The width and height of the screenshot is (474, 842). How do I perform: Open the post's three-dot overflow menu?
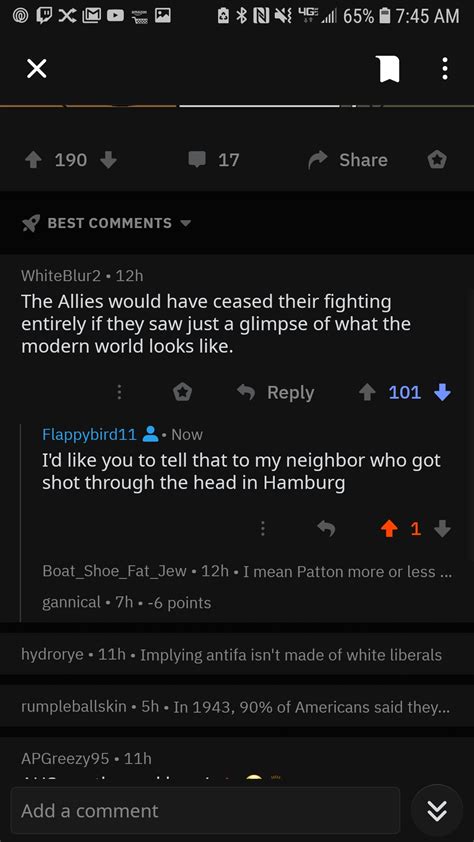point(444,69)
